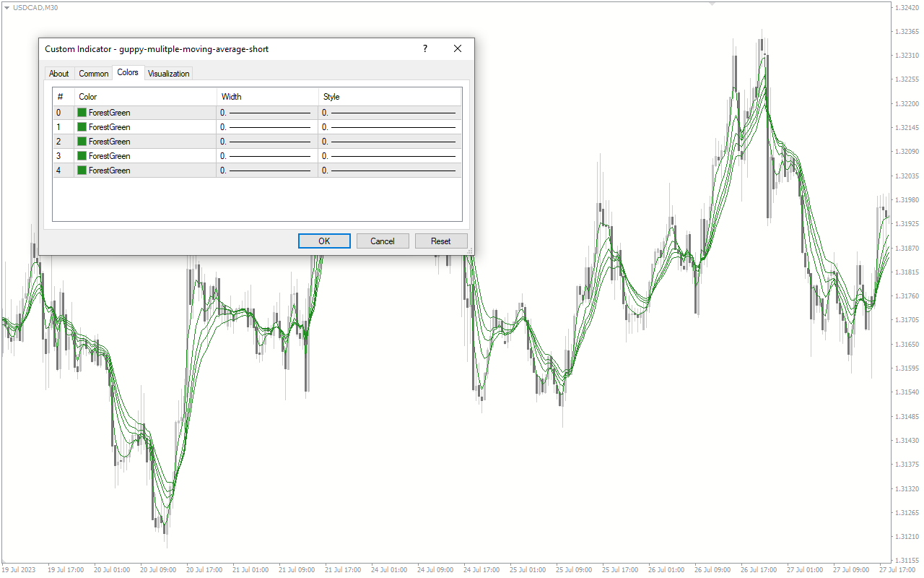Cancel the Custom Indicator dialog

[x=383, y=241]
